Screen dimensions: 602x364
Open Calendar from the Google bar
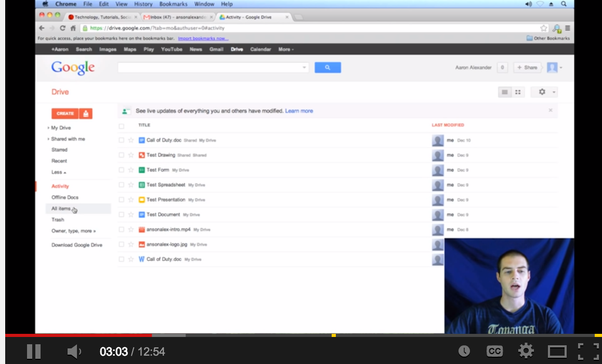tap(260, 49)
